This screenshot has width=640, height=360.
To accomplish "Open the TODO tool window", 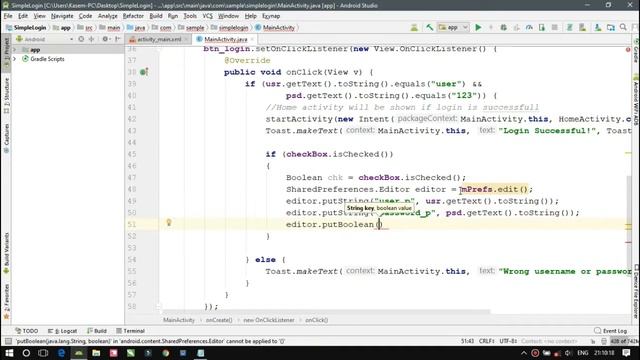I will (x=27, y=331).
